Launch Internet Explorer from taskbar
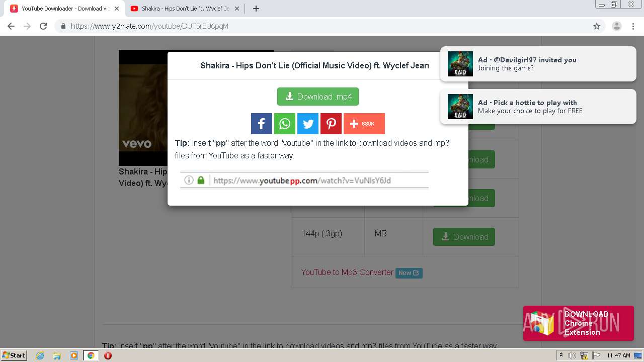The width and height of the screenshot is (644, 362). 40,355
